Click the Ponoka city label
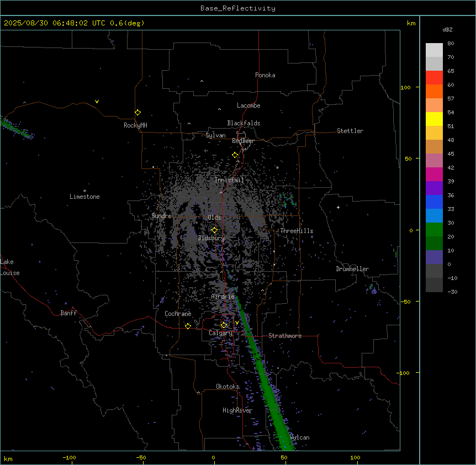Image resolution: width=476 pixels, height=465 pixels. pyautogui.click(x=265, y=75)
